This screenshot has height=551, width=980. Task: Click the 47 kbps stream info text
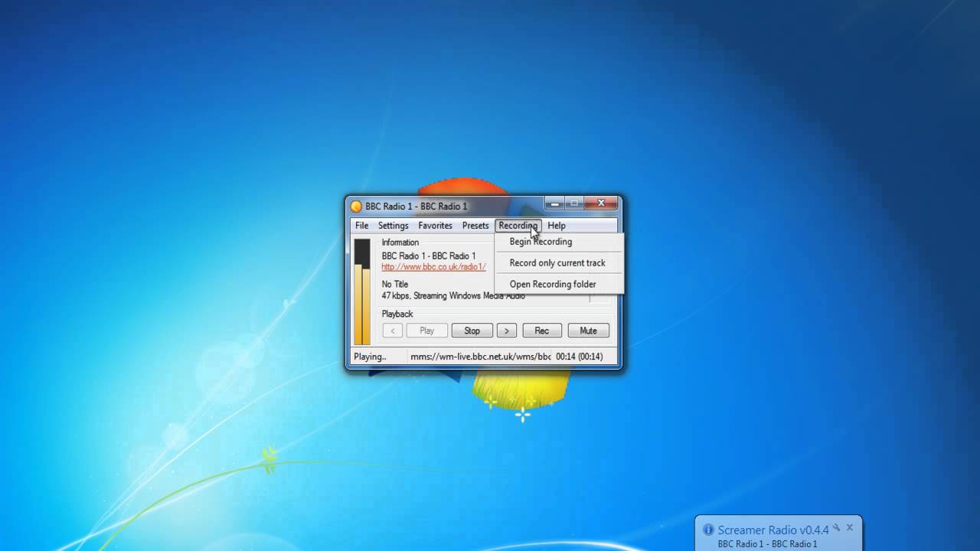(453, 295)
